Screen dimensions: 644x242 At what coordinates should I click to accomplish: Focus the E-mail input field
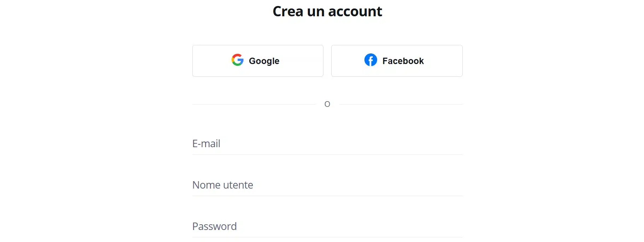pyautogui.click(x=327, y=144)
